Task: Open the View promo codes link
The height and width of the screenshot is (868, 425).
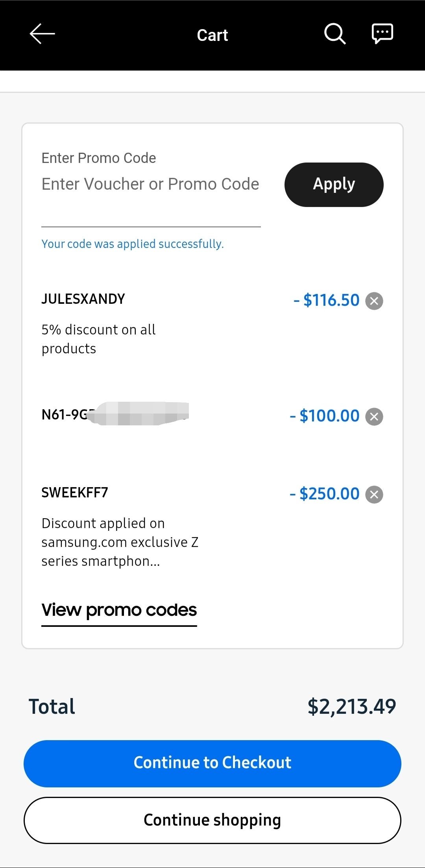Action: coord(119,610)
